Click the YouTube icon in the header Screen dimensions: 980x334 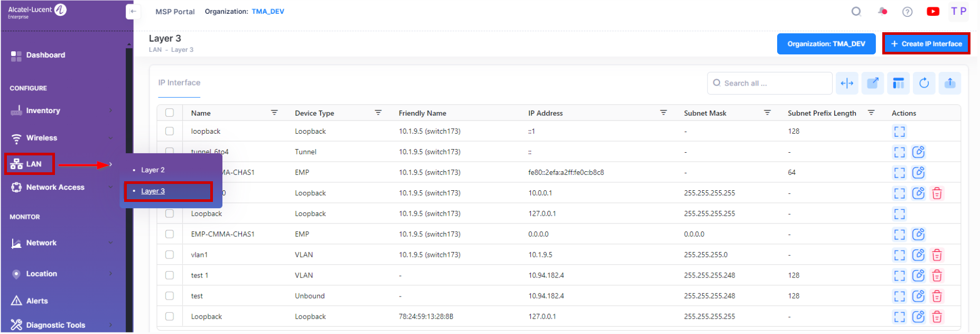pyautogui.click(x=933, y=12)
